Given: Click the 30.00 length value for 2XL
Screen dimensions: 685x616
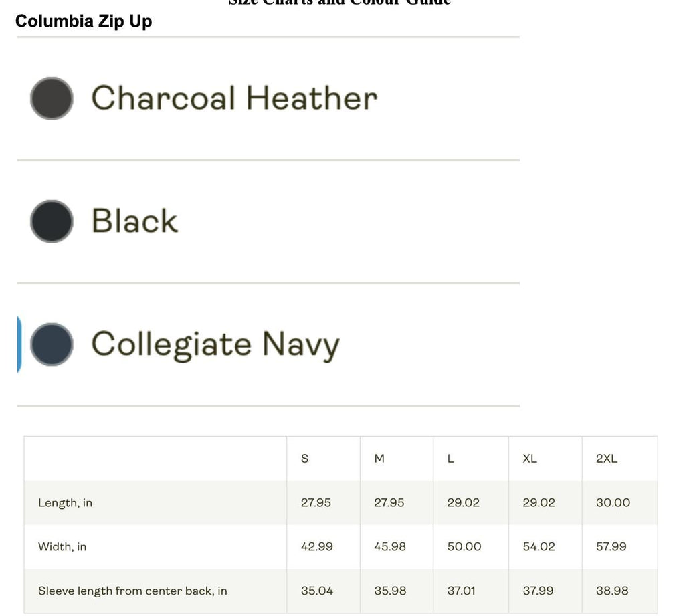Looking at the screenshot, I should tap(613, 502).
